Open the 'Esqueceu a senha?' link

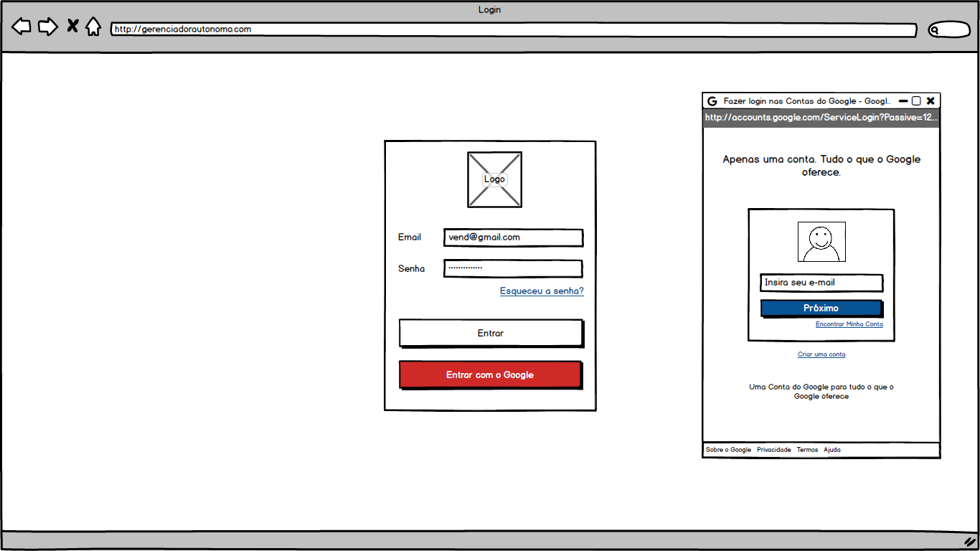pyautogui.click(x=542, y=291)
